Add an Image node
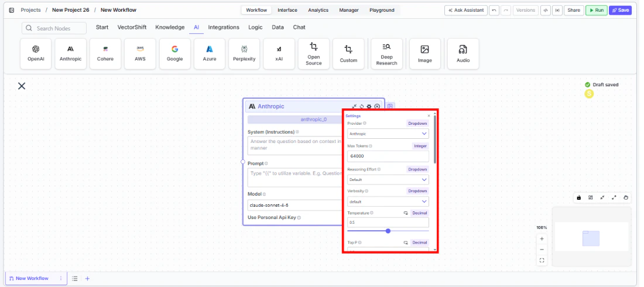 point(424,54)
